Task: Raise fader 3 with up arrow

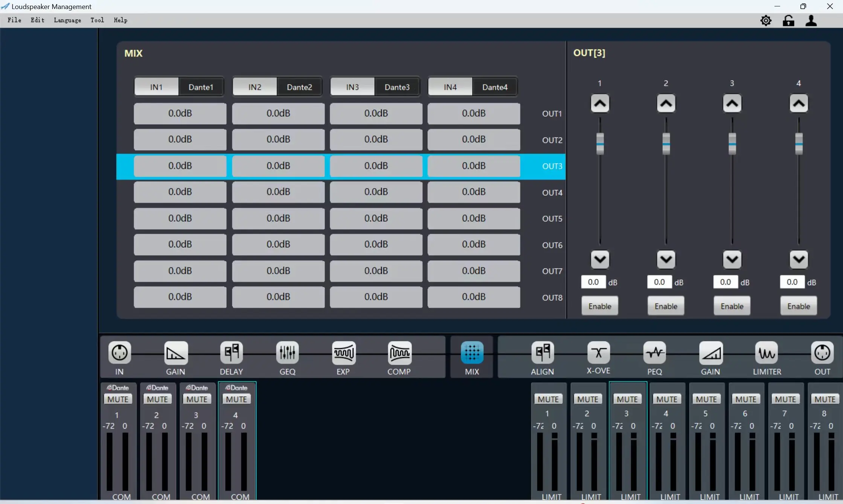Action: [x=732, y=104]
